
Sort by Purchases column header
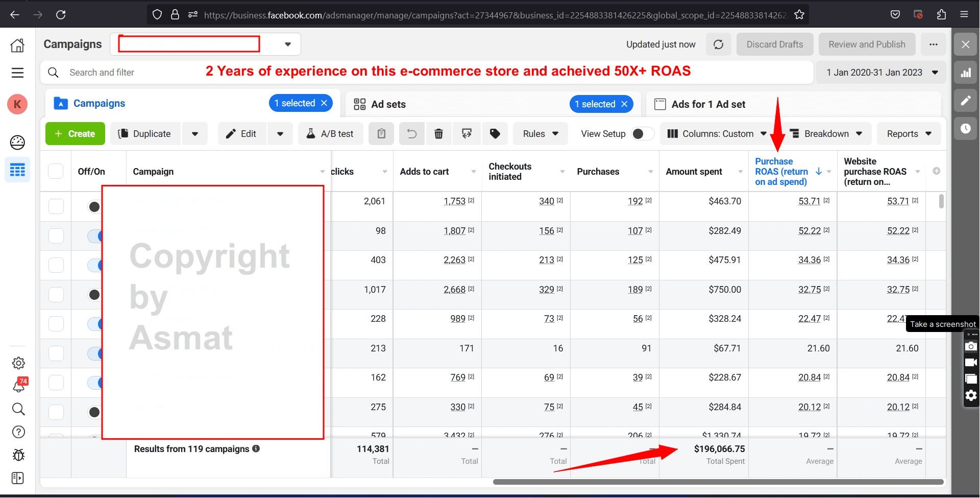click(x=598, y=172)
